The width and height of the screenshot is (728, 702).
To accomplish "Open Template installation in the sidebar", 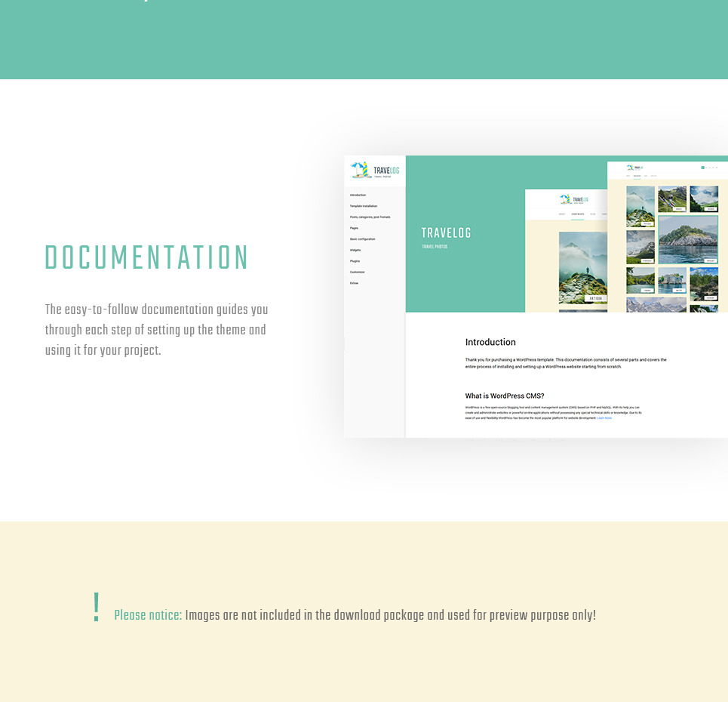I will [364, 206].
